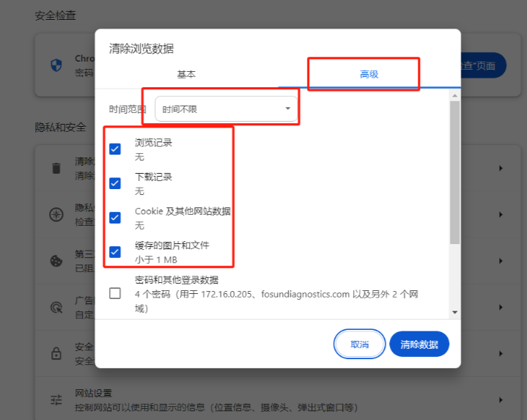Click the partially hidden blue check button

click(x=483, y=65)
